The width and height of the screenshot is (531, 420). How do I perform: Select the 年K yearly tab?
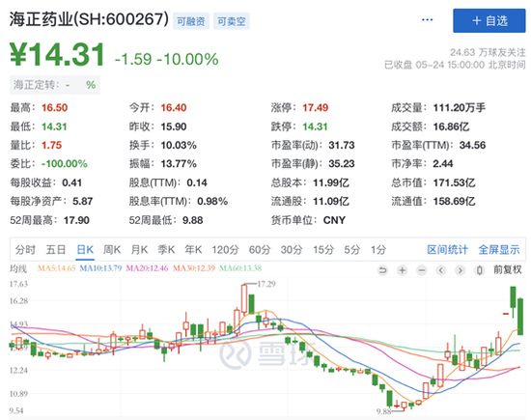click(193, 250)
